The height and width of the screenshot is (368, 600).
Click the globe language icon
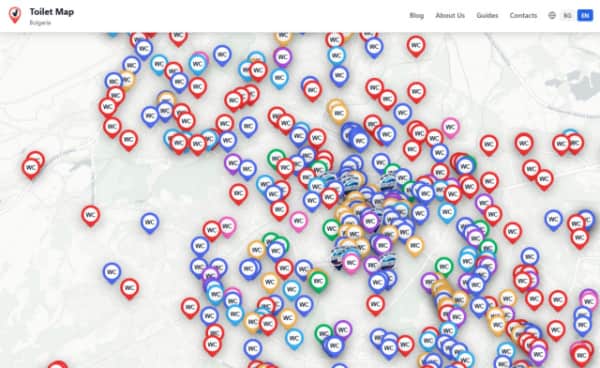(x=551, y=15)
